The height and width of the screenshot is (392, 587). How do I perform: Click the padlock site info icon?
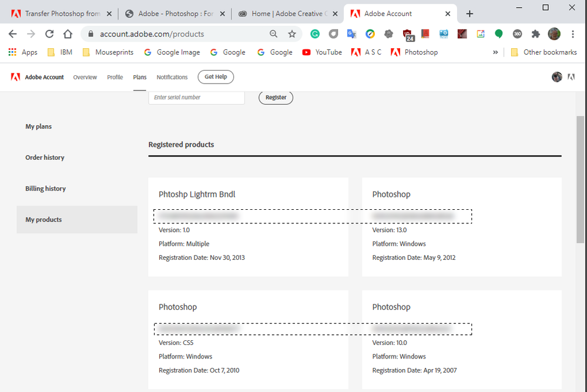(90, 34)
